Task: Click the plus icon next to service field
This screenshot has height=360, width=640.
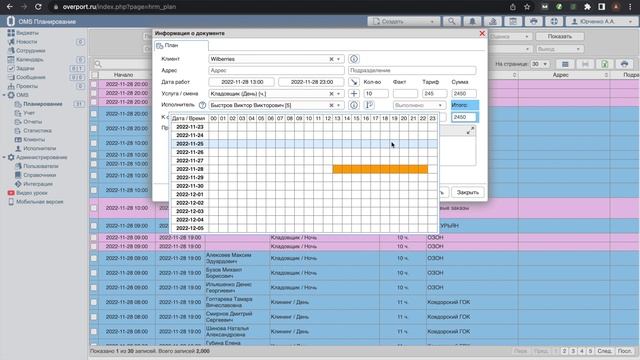Action: (x=354, y=93)
